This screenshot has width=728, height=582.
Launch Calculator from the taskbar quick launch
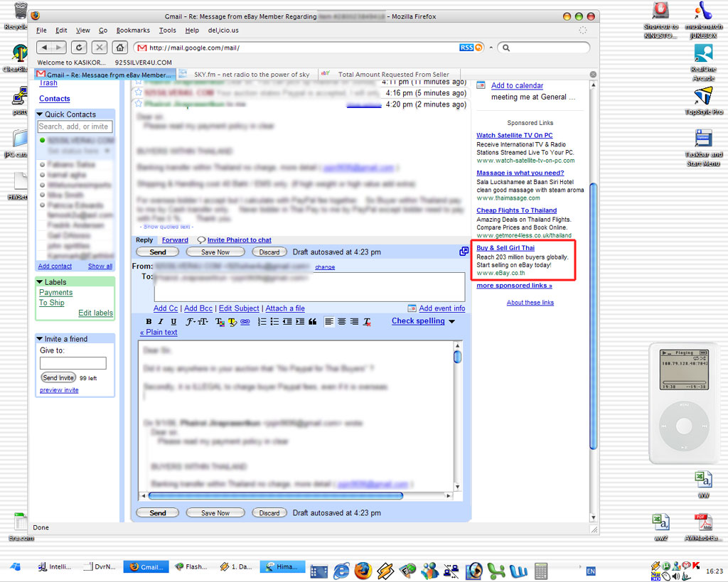(541, 571)
